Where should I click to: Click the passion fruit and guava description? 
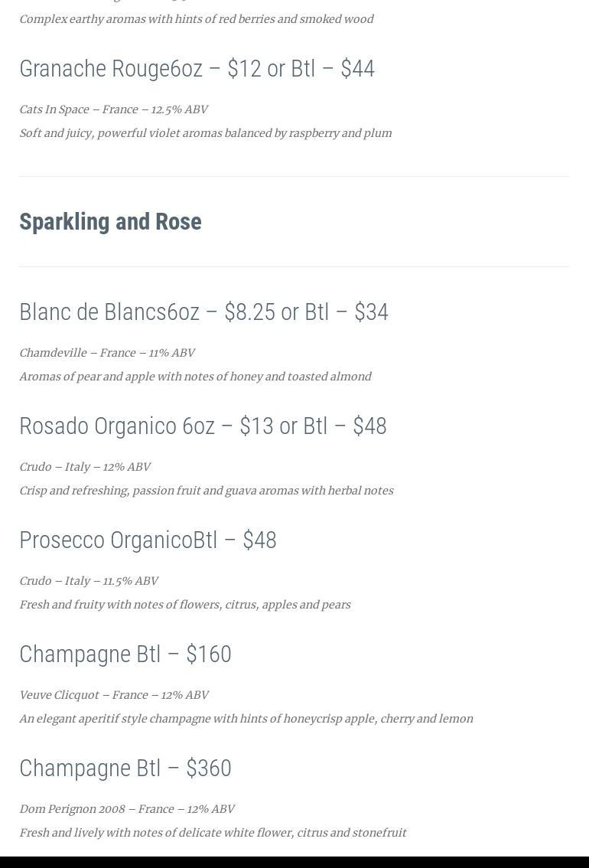[206, 491]
